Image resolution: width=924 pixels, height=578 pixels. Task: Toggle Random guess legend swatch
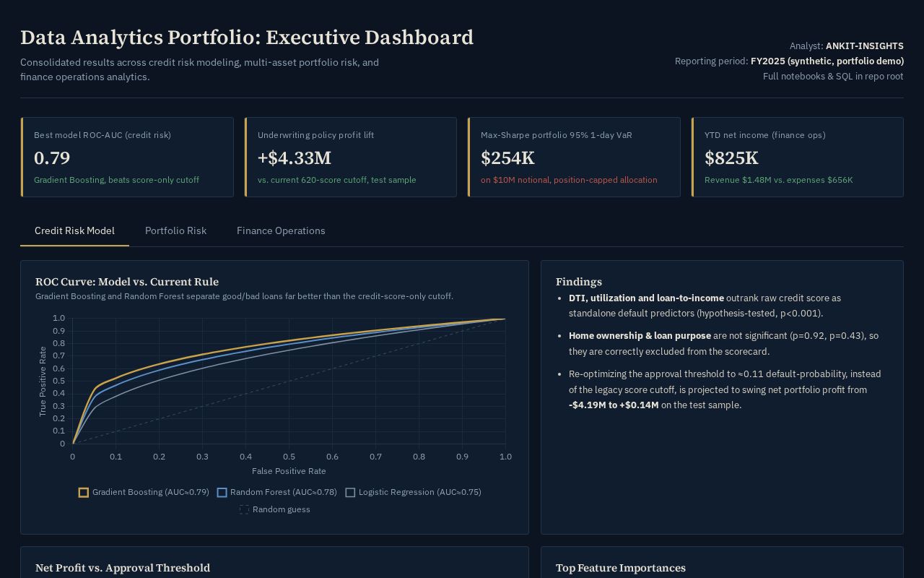244,510
